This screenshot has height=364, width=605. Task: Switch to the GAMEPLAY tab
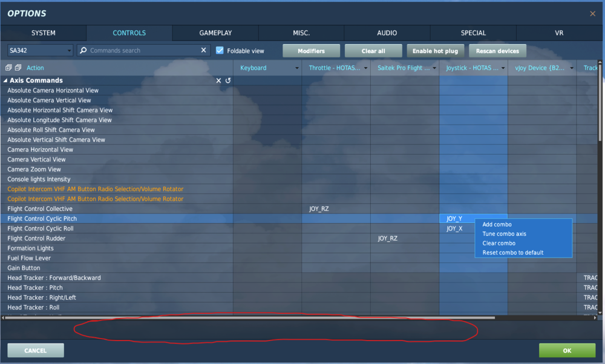tap(215, 33)
